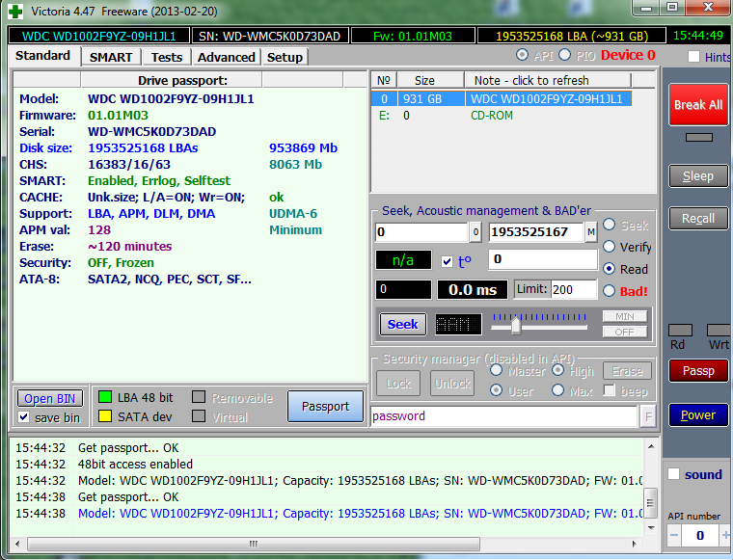Click the Recall button
Screen dimensions: 733x560
pyautogui.click(x=697, y=218)
